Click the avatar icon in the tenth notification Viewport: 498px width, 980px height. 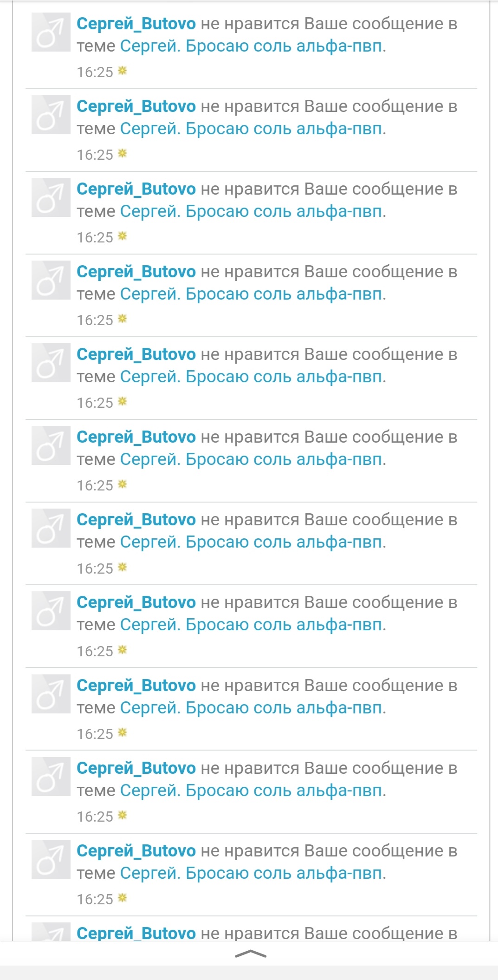(x=51, y=777)
